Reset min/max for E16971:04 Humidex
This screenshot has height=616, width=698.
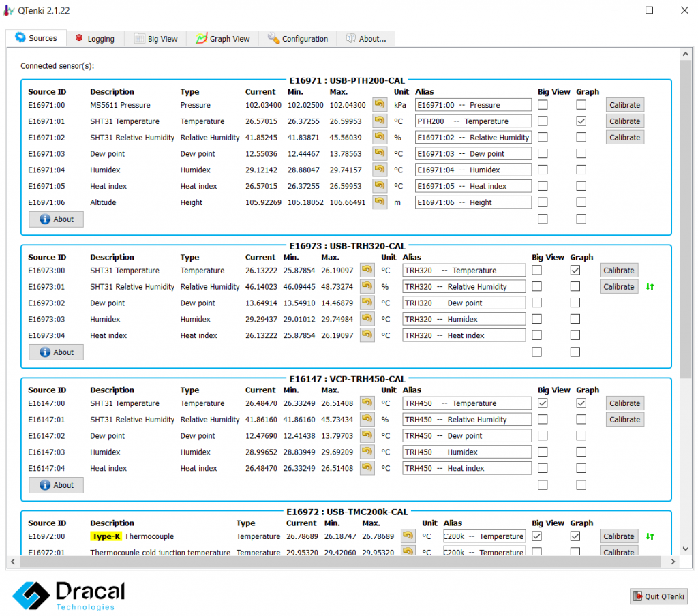pos(379,170)
